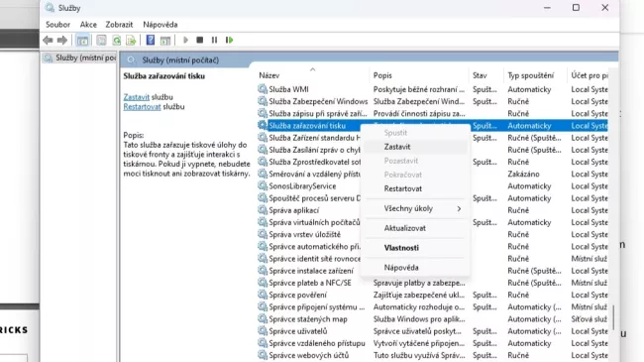This screenshot has width=644, height=362.
Task: Click the show/hide action pane toolbar icon
Action: point(165,41)
